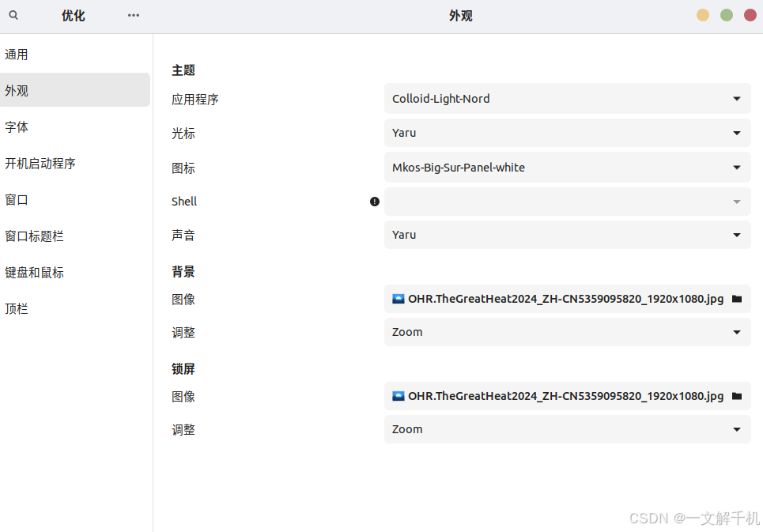The height and width of the screenshot is (532, 763).
Task: Click the 锁屏 image file thumbnail
Action: pos(398,396)
